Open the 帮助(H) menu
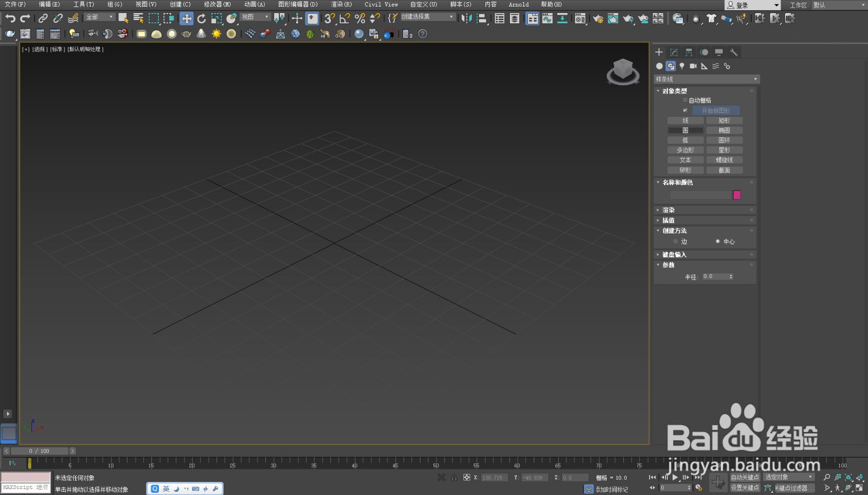The width and height of the screenshot is (868, 495). 551,4
